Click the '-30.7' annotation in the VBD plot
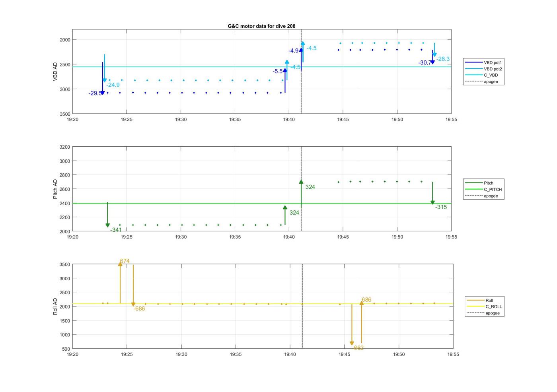 [x=425, y=63]
